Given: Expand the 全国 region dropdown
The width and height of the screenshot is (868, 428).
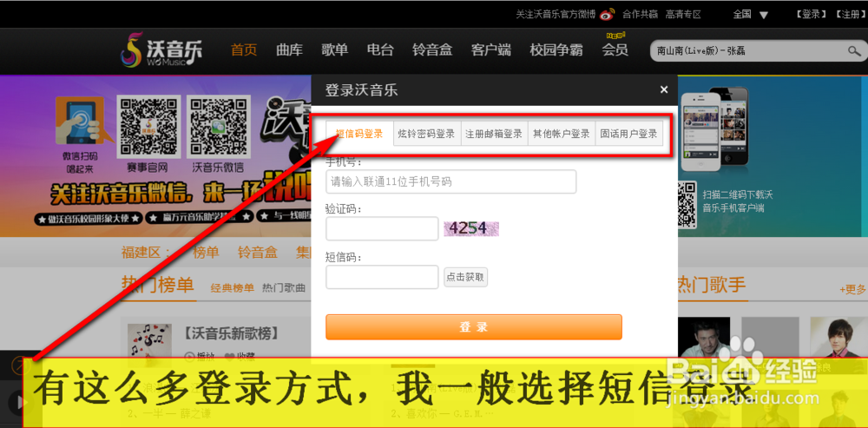Looking at the screenshot, I should coord(751,15).
